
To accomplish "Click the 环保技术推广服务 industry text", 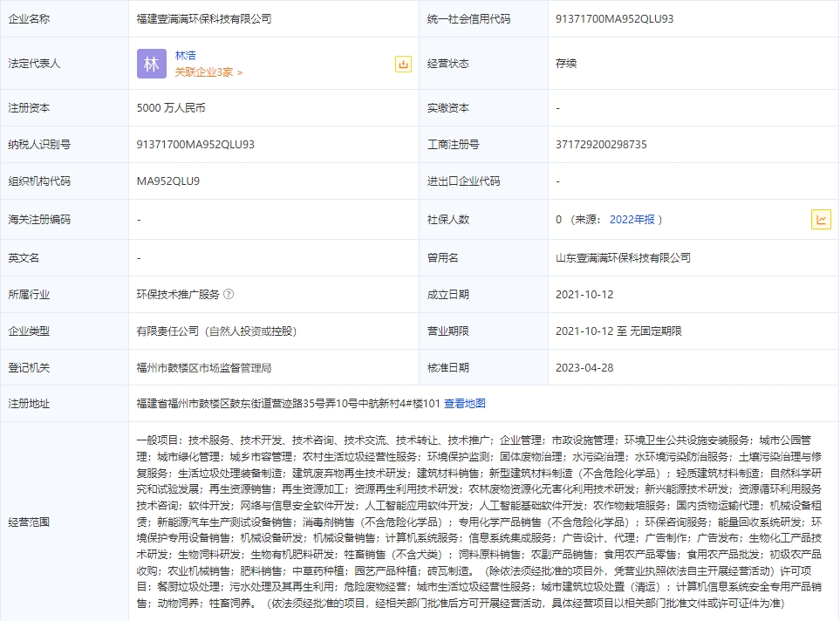I will point(178,295).
